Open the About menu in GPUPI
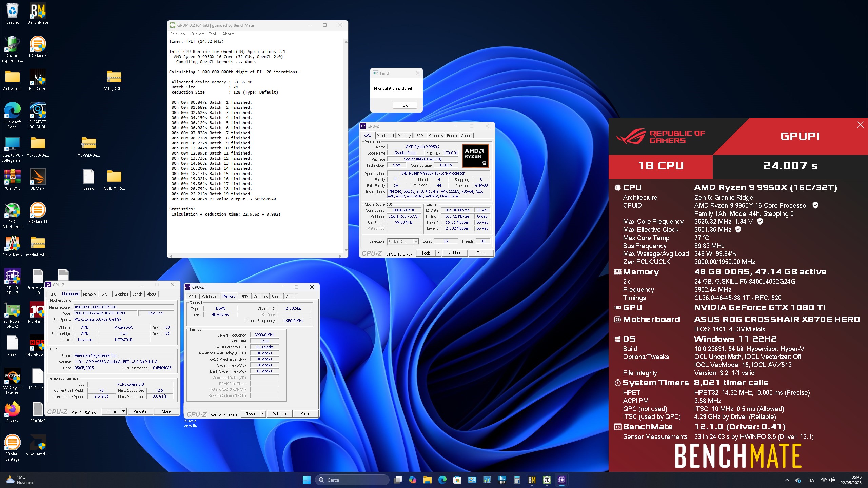 tap(228, 34)
